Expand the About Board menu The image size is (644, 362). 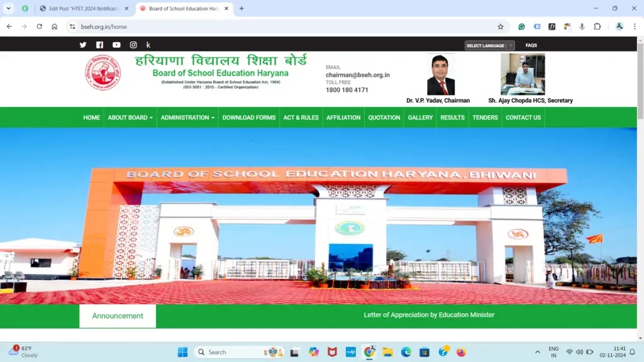click(130, 118)
